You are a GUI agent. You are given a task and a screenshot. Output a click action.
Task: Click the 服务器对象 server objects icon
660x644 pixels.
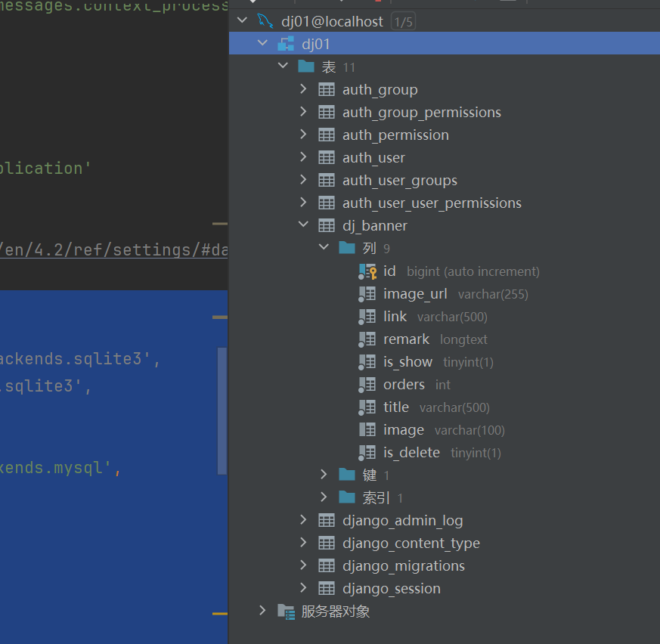286,611
